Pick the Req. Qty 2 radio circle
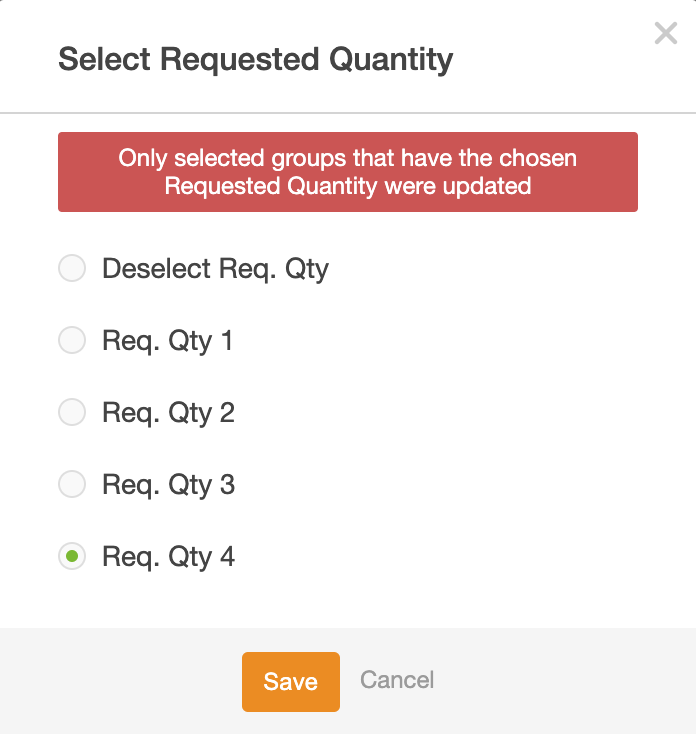Viewport: 696px width, 734px height. tap(72, 413)
